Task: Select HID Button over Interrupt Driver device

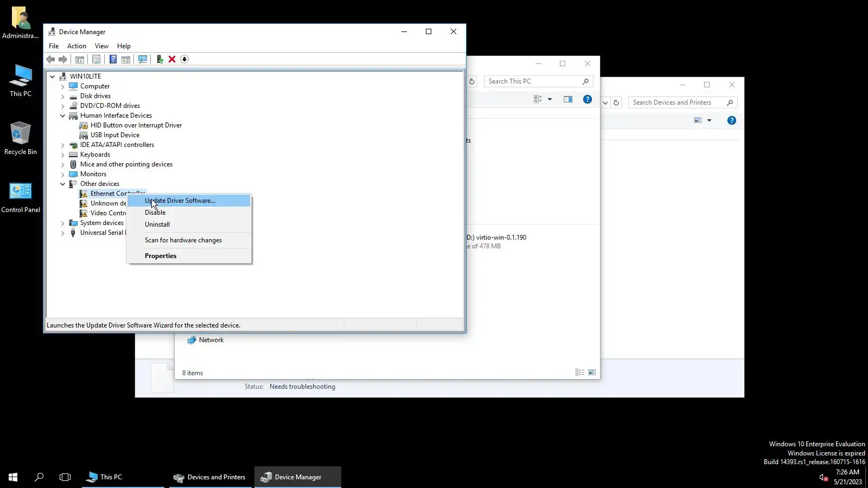Action: (136, 125)
